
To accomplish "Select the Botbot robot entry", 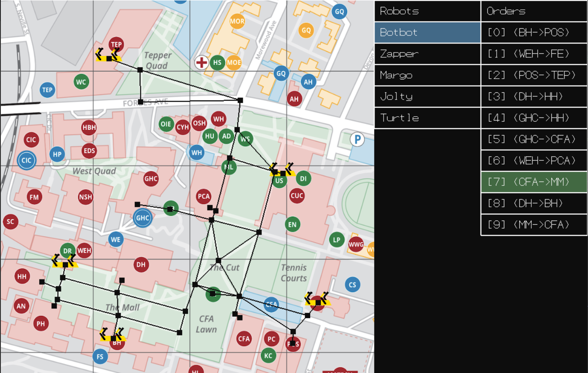I will tap(427, 32).
